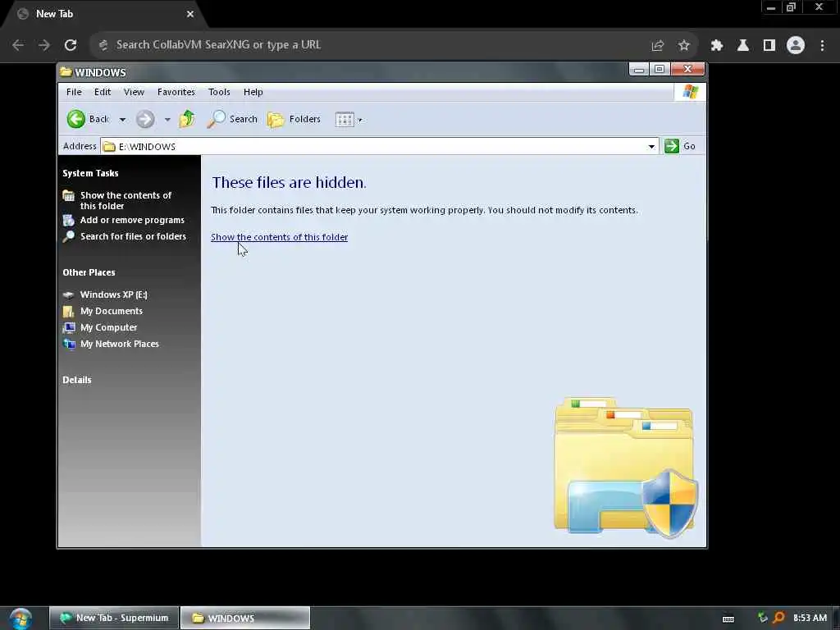This screenshot has width=840, height=630.
Task: Click browser back arrow
Action: point(18,45)
